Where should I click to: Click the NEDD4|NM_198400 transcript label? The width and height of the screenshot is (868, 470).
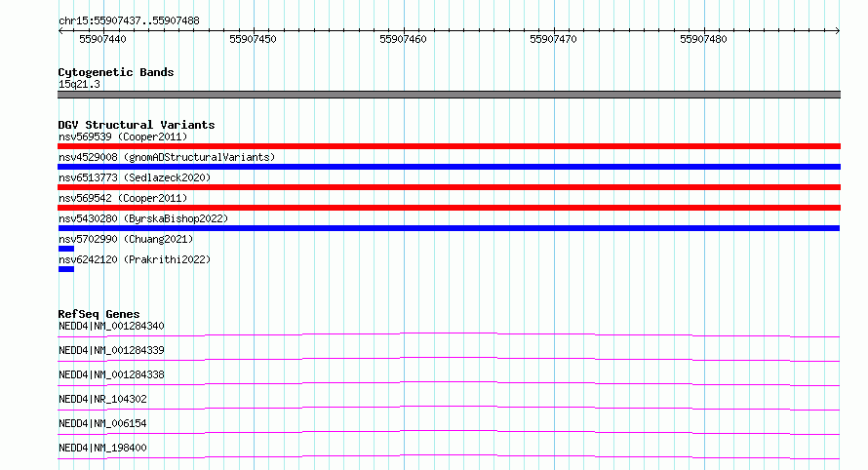tap(102, 448)
